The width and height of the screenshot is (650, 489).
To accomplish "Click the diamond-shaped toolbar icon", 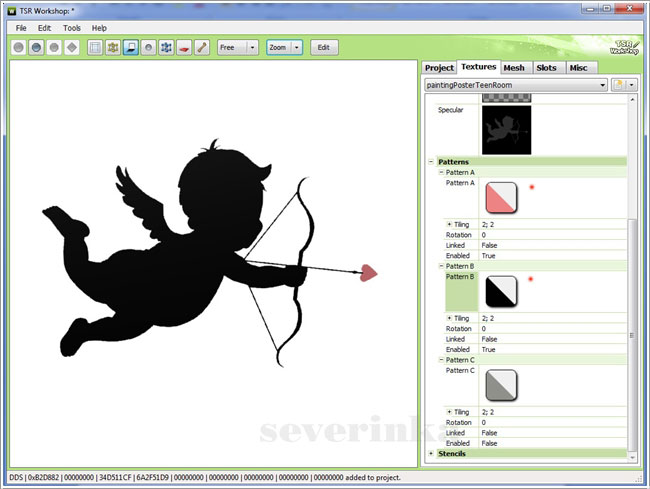I will pyautogui.click(x=72, y=47).
